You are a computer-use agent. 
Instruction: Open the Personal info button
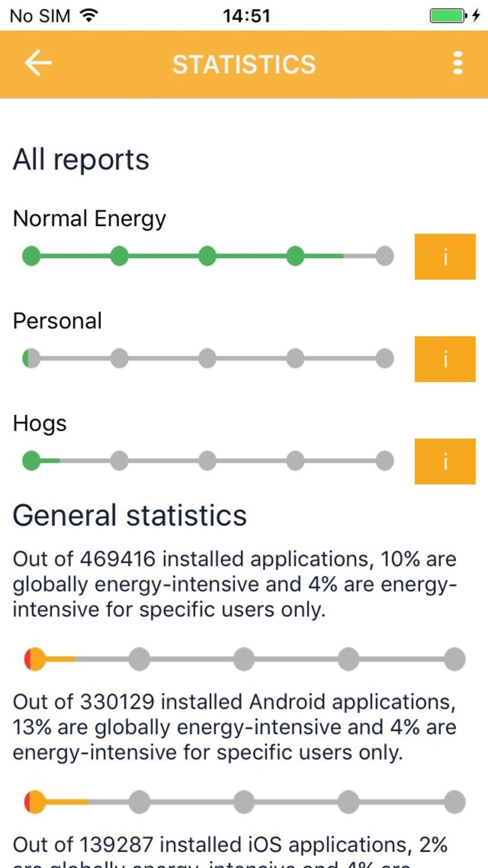tap(445, 359)
